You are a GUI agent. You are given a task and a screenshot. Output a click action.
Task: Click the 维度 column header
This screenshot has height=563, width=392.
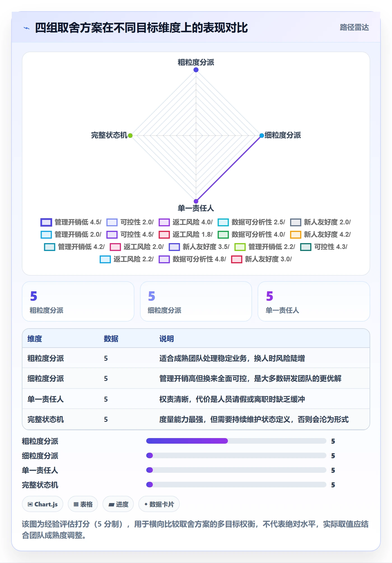pyautogui.click(x=35, y=339)
